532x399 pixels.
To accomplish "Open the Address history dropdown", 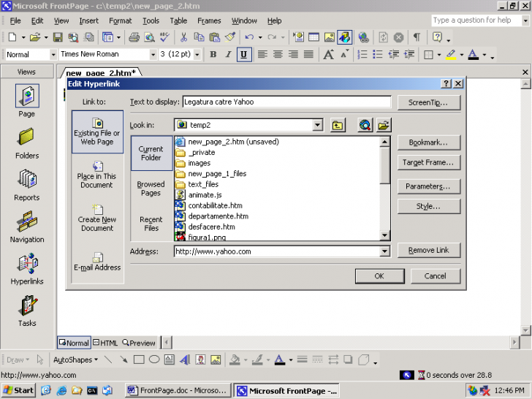I will pyautogui.click(x=385, y=251).
